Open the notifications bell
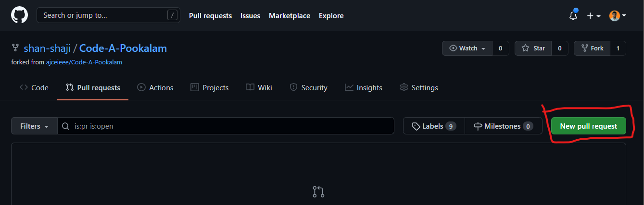 [573, 15]
